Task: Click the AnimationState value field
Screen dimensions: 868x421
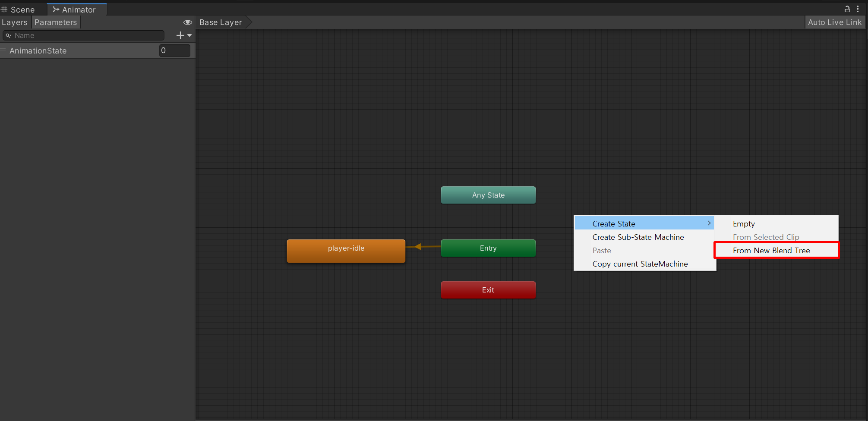Action: click(x=175, y=50)
